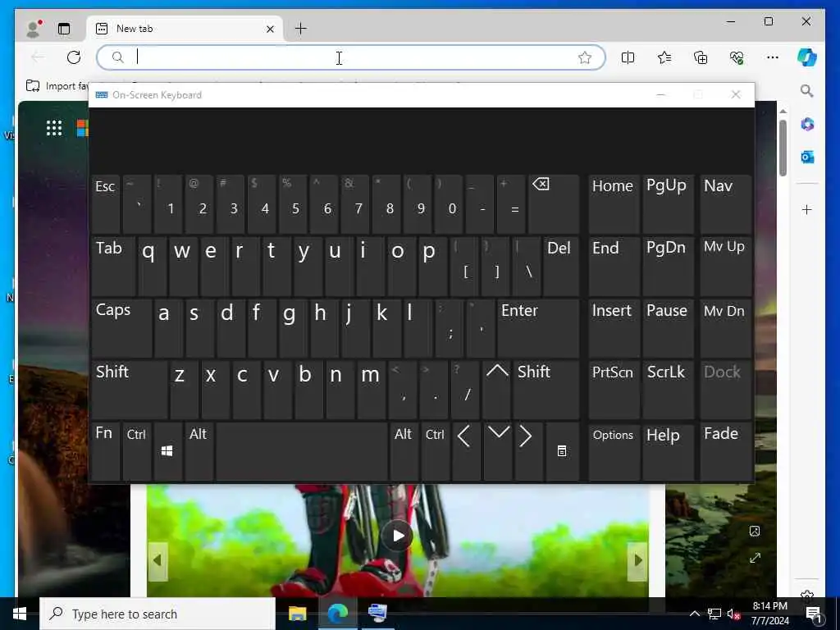Viewport: 840px width, 630px height.
Task: Click the Backspace key on On-Screen Keyboard
Action: pos(554,204)
